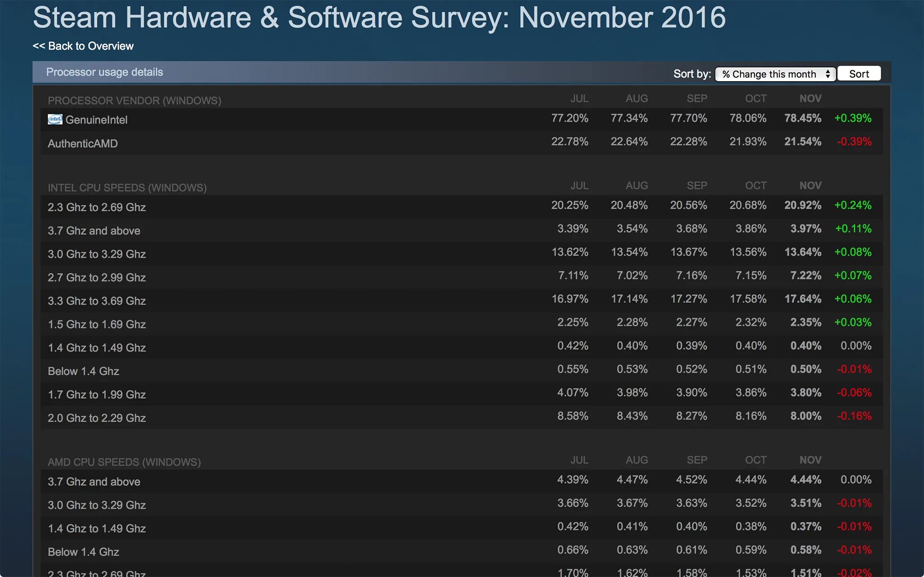This screenshot has height=577, width=924.
Task: Select the GenuineIntel row label
Action: click(x=96, y=120)
